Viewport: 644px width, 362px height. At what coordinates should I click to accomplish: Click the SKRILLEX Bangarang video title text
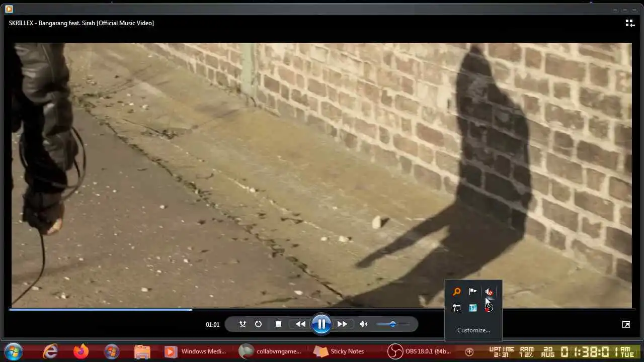pyautogui.click(x=82, y=23)
